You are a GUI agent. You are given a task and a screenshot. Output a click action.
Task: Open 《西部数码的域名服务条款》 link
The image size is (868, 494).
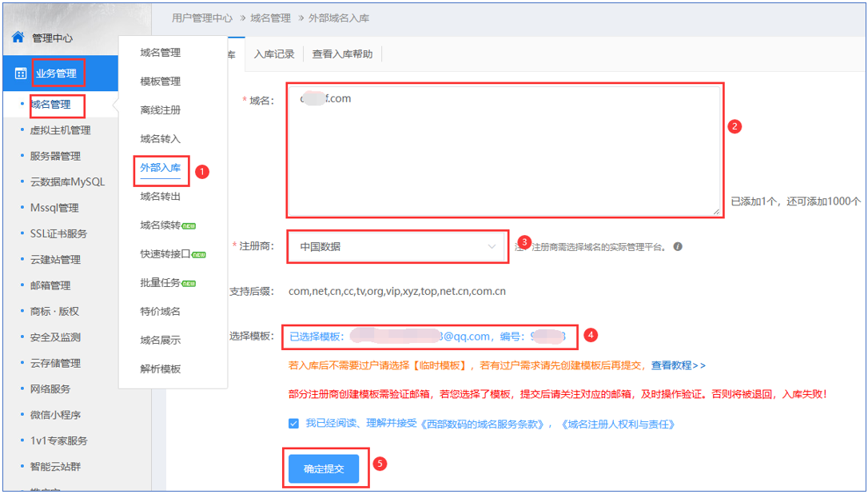tap(486, 424)
